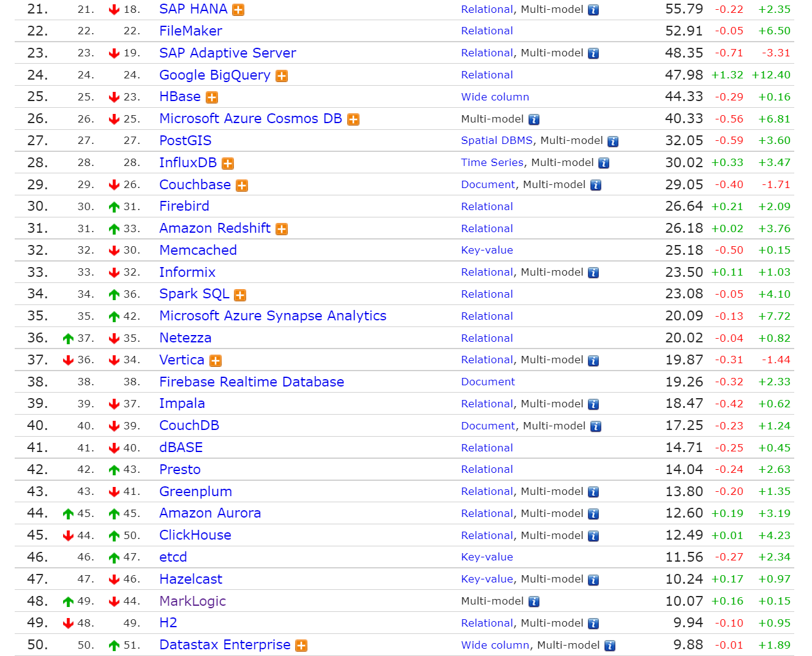Click the +12.40 value for Google BigQuery
This screenshot has width=812, height=656.
(771, 75)
